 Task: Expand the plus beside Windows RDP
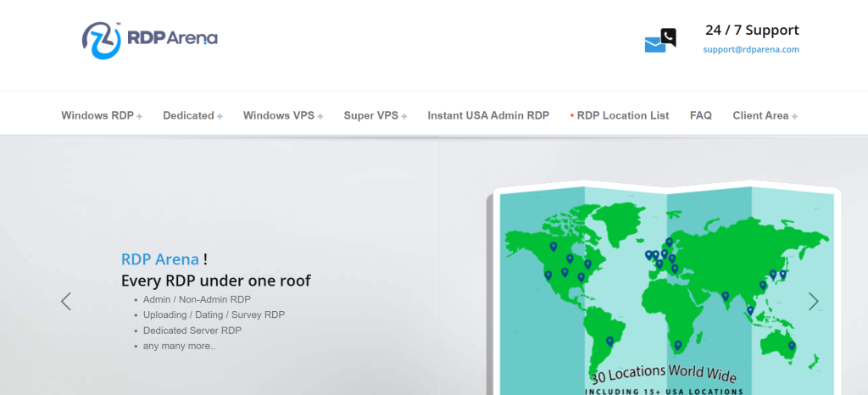coord(140,117)
